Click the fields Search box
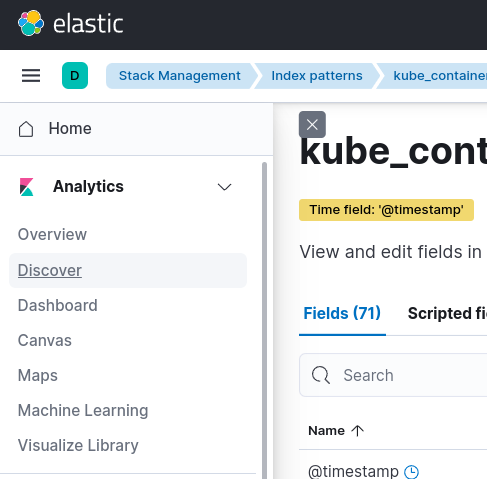The image size is (487, 479). 393,375
